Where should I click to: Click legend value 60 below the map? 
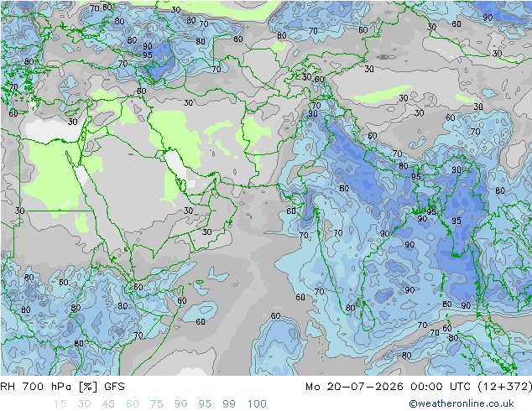click(x=133, y=403)
